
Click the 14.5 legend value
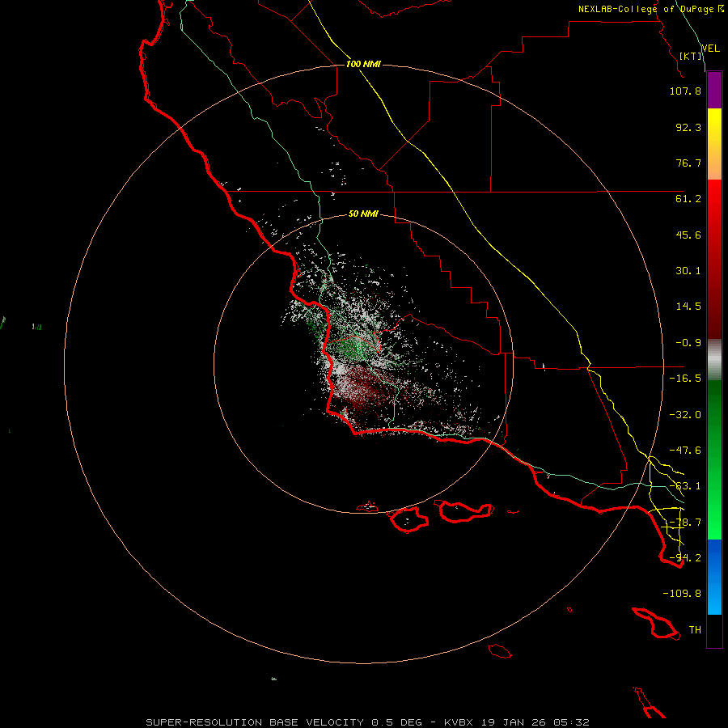tap(688, 307)
